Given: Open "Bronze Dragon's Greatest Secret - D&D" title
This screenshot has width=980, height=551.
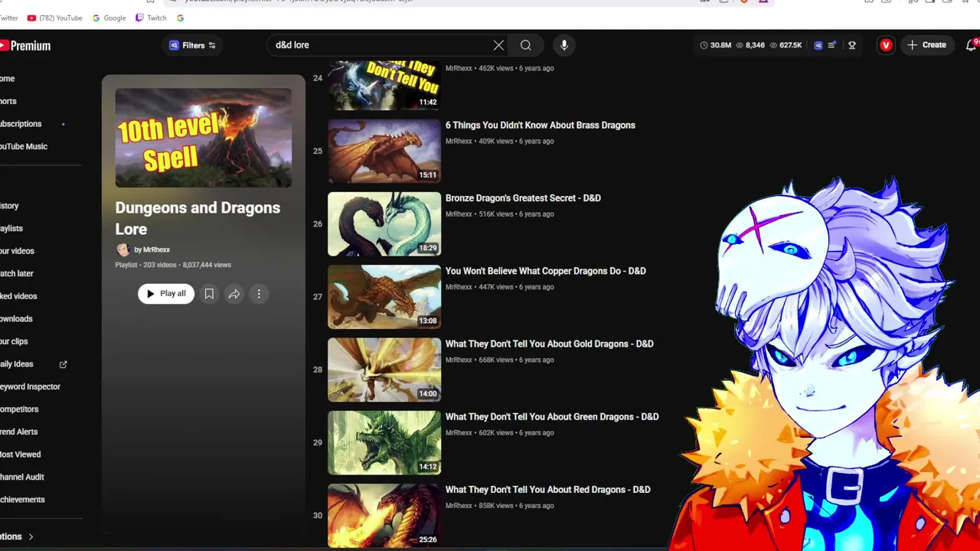Looking at the screenshot, I should coord(523,198).
